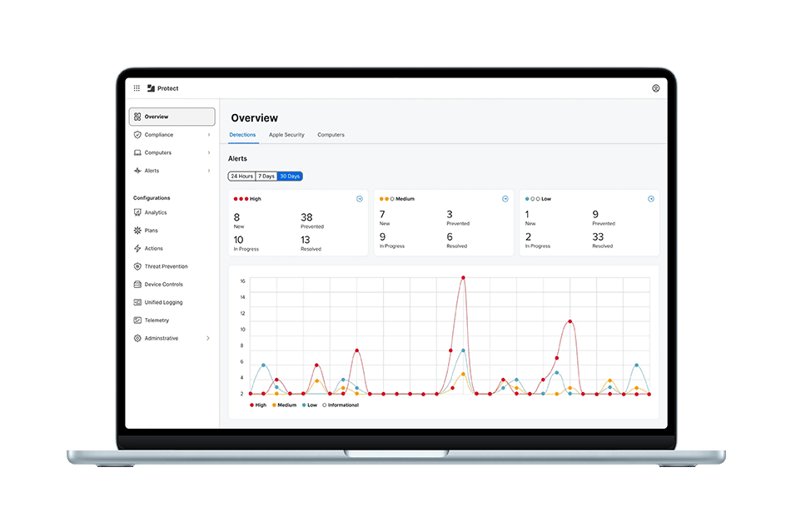791x532 pixels.
Task: Open the app grid launcher icon
Action: click(x=137, y=88)
